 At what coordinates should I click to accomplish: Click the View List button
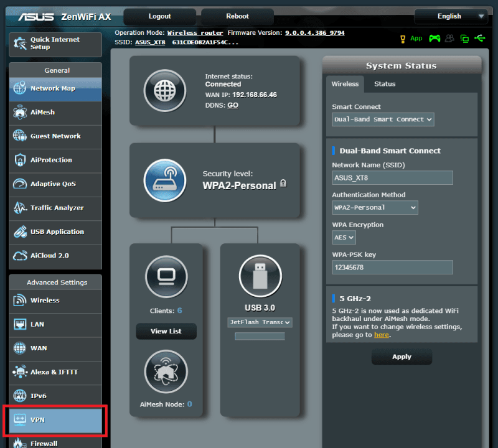point(166,331)
